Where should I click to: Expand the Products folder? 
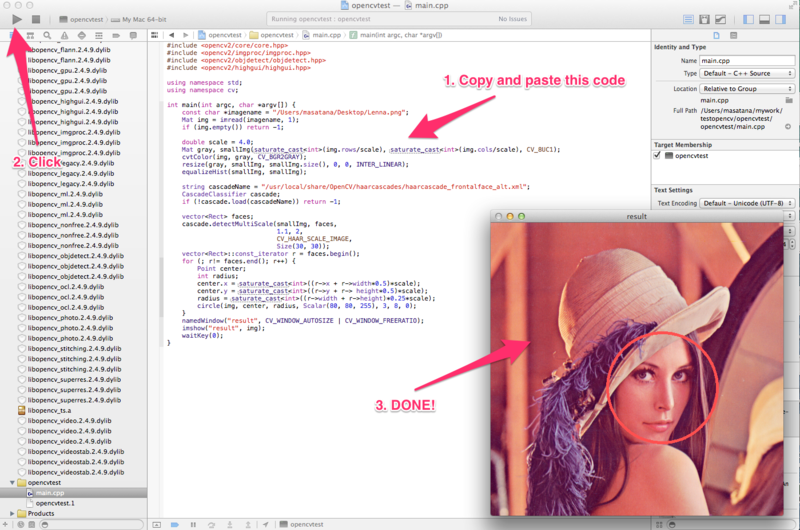pos(12,513)
